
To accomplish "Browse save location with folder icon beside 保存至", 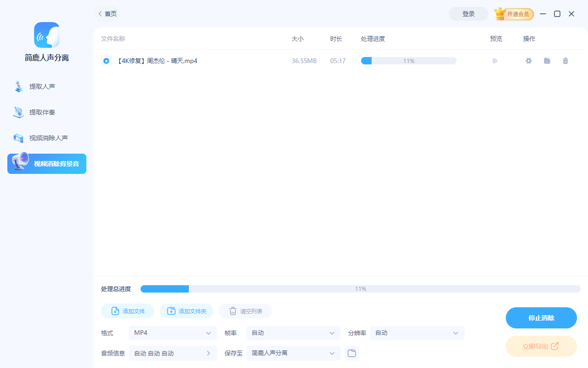I will coord(352,353).
